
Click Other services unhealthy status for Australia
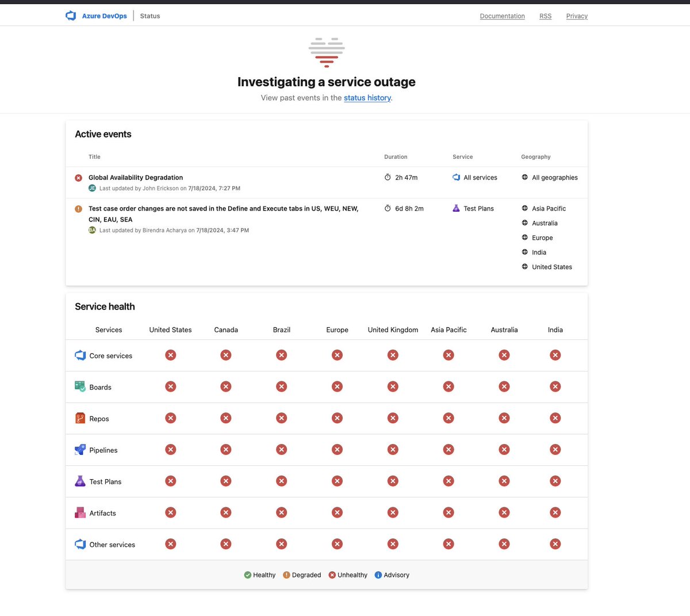tap(504, 544)
